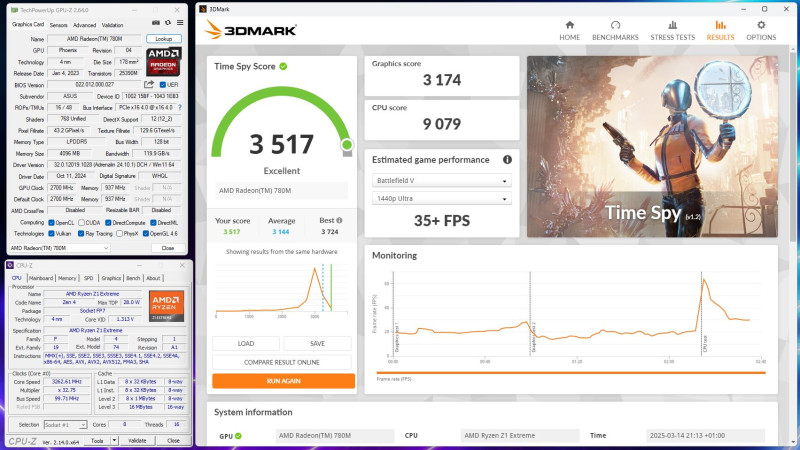Open the Battlefield V game dropdown

click(442, 181)
